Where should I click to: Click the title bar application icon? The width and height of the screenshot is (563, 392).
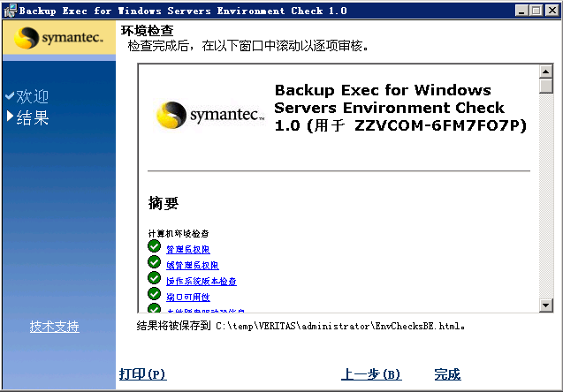tap(10, 10)
